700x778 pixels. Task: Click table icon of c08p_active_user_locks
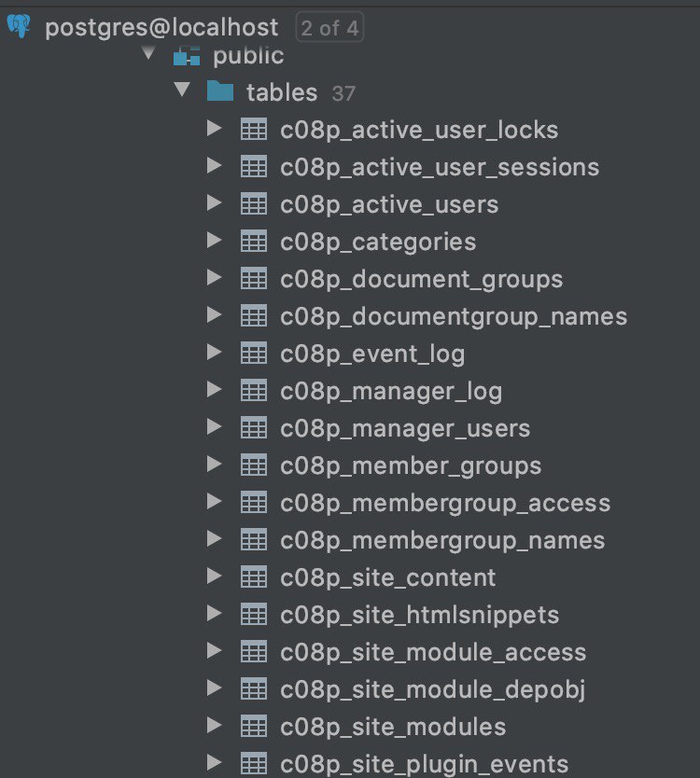[x=254, y=129]
